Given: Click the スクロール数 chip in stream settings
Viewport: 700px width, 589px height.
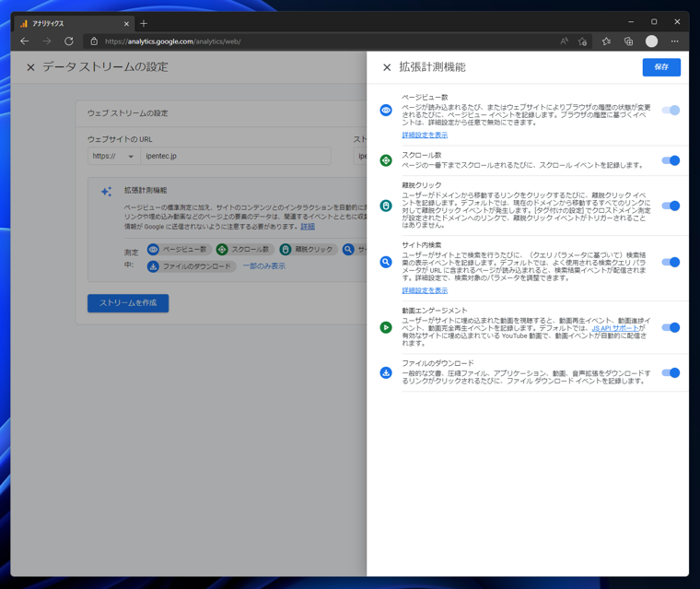Looking at the screenshot, I should 244,250.
